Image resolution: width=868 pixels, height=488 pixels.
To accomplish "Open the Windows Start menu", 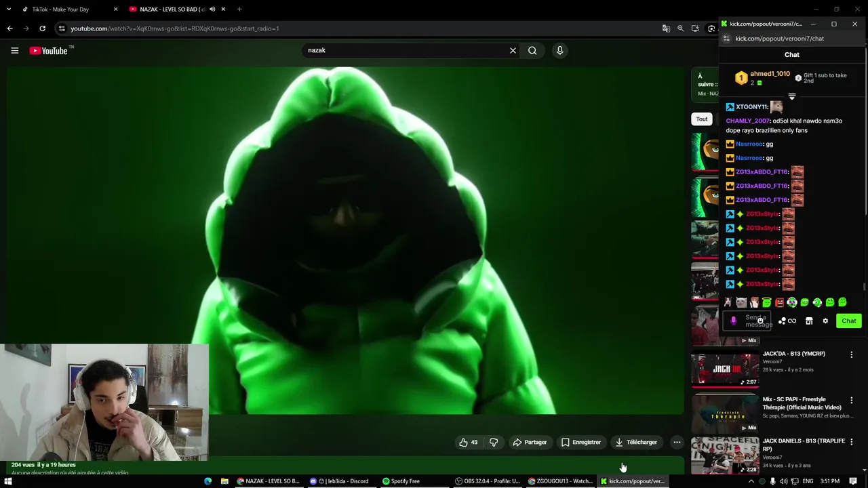I will point(9,481).
